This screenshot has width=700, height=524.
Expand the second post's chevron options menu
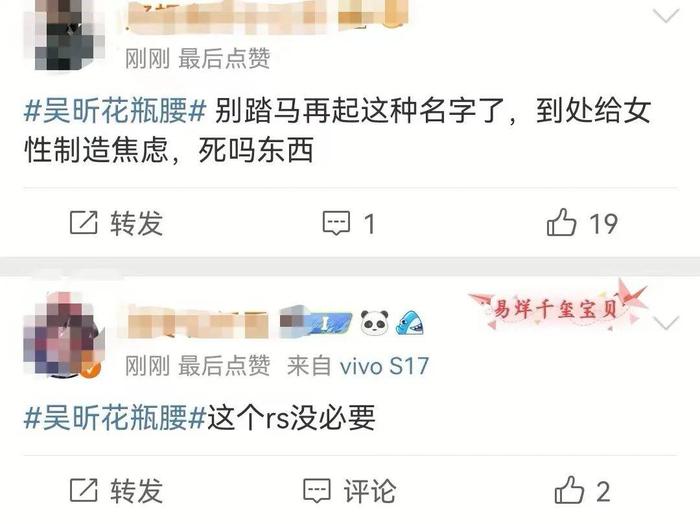(666, 323)
